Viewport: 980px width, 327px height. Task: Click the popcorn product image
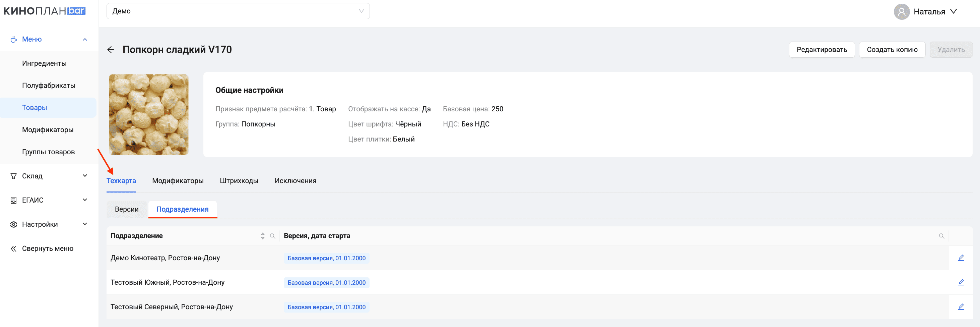point(149,115)
